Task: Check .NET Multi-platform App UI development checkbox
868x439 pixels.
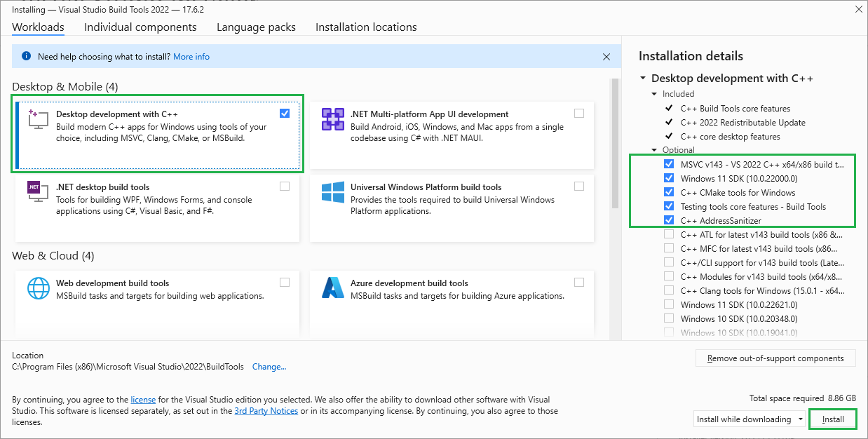Action: click(x=578, y=113)
